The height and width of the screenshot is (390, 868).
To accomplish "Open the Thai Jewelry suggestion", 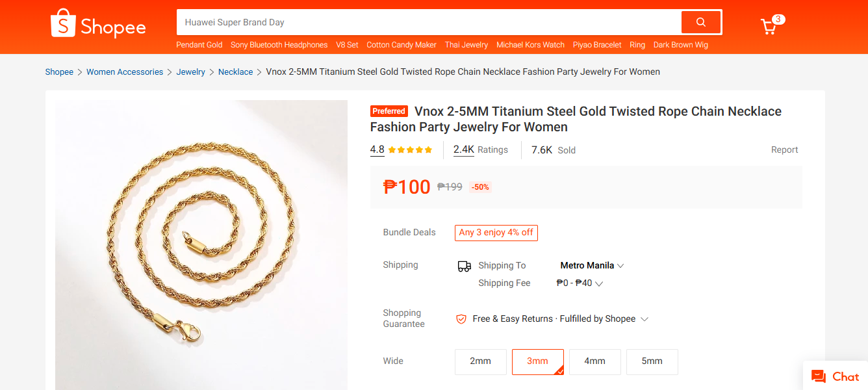I will pos(466,45).
